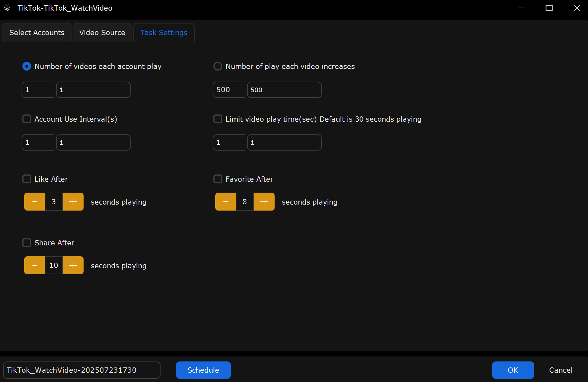The image size is (588, 382).
Task: Increase the Share After seconds value
Action: 73,265
